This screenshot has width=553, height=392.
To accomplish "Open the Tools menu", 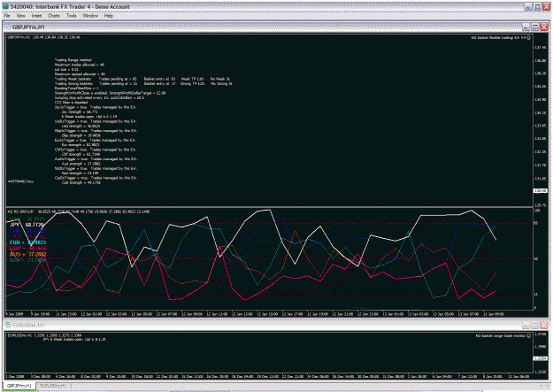I will (72, 16).
